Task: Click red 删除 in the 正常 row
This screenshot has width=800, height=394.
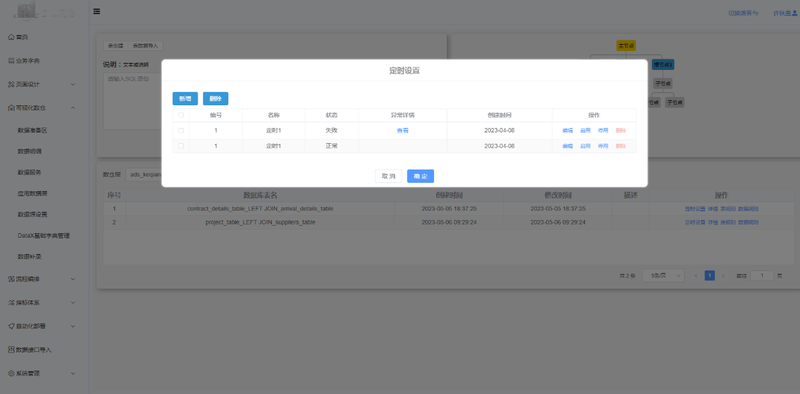Action: point(621,146)
